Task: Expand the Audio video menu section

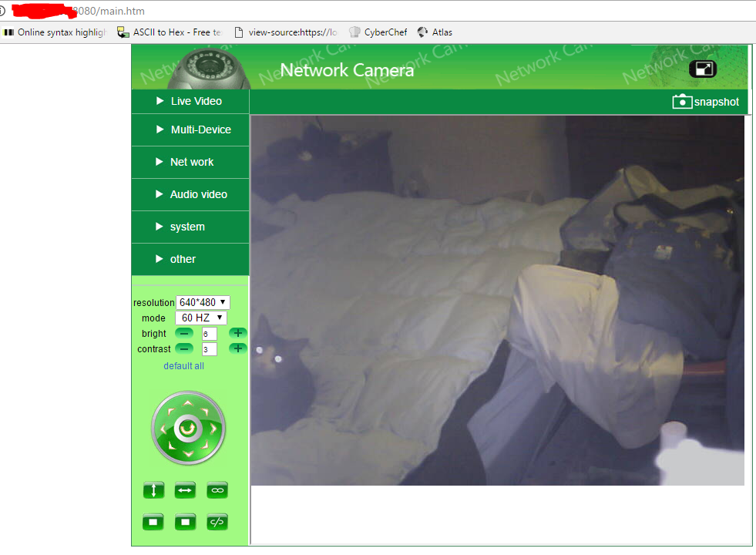Action: coord(198,194)
